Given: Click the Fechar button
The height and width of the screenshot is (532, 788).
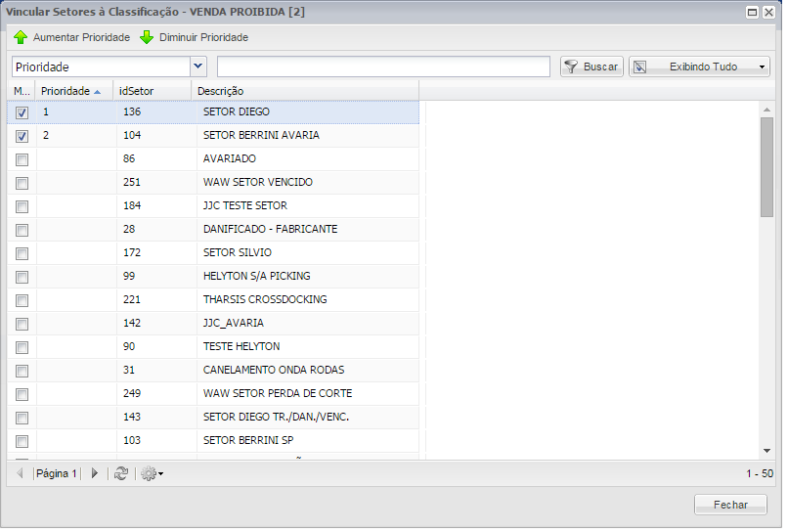Looking at the screenshot, I should (730, 505).
